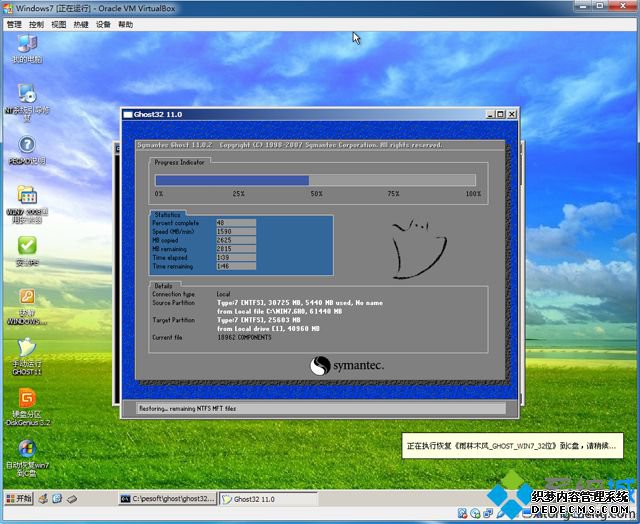
Task: Click the Time elapsed value
Action: 236,258
